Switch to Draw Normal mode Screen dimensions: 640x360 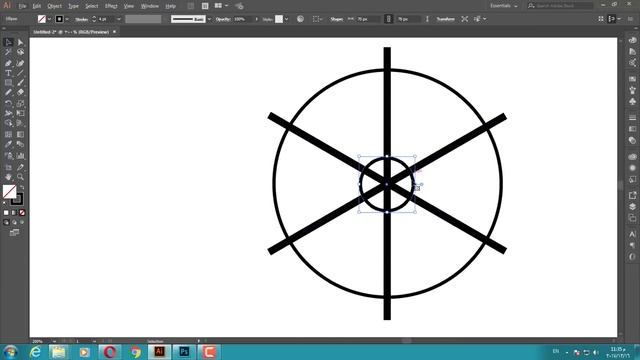[x=6, y=222]
